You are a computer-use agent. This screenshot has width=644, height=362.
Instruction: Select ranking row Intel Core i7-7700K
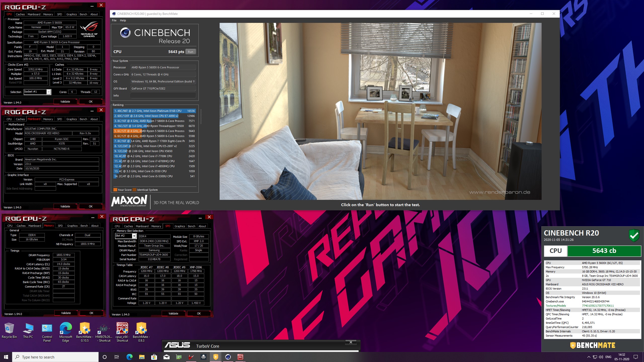click(x=154, y=156)
